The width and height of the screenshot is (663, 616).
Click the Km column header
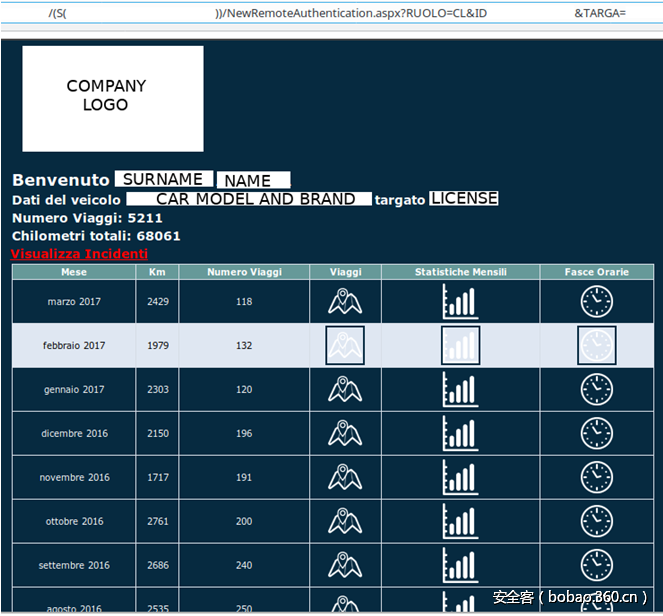(x=157, y=272)
